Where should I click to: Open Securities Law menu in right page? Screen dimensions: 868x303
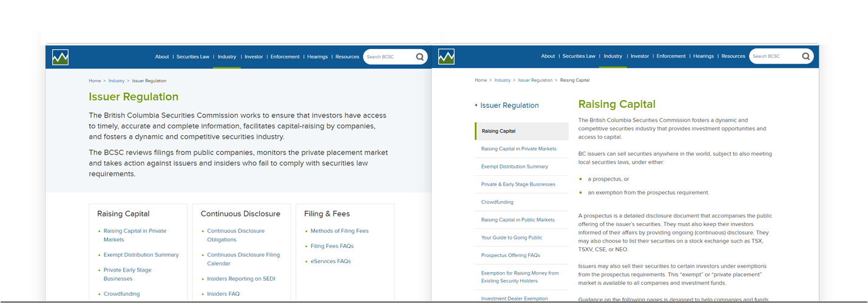pyautogui.click(x=579, y=56)
